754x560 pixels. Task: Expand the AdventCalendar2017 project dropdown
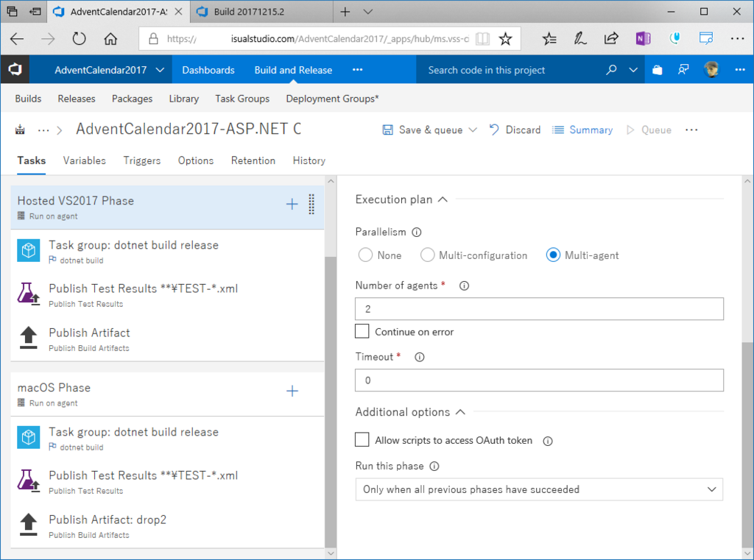(160, 70)
